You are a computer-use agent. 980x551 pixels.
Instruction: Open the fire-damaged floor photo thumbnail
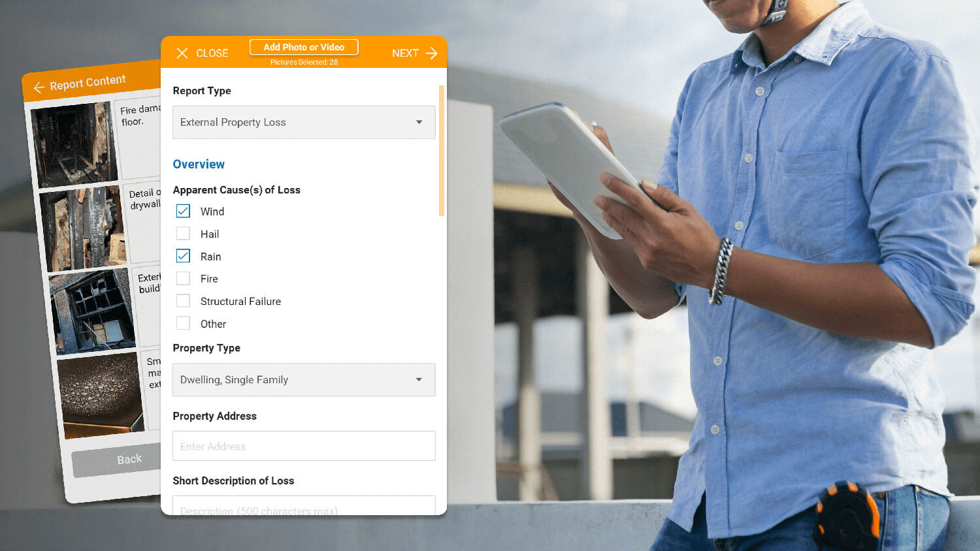(74, 145)
